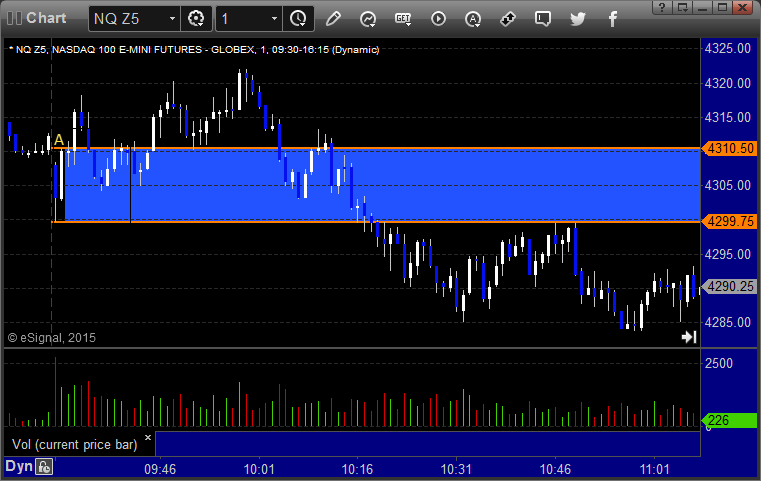This screenshot has height=481, width=761.
Task: Open the studies chart icon menu
Action: click(x=368, y=19)
